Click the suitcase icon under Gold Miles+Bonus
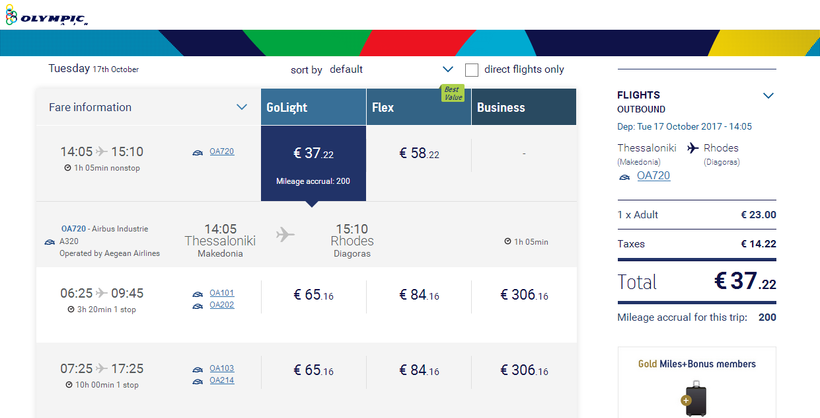The image size is (820, 418). point(696,398)
